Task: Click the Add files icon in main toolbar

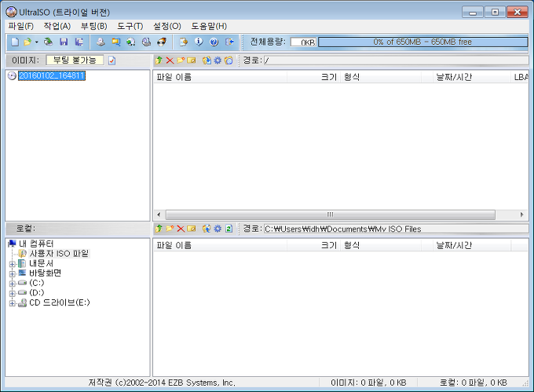Action: (x=184, y=42)
